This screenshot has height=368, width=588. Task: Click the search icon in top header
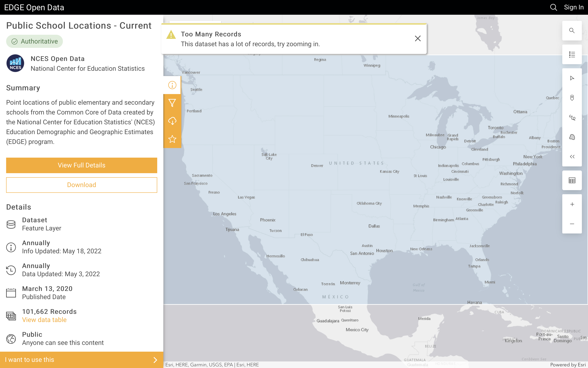point(553,7)
